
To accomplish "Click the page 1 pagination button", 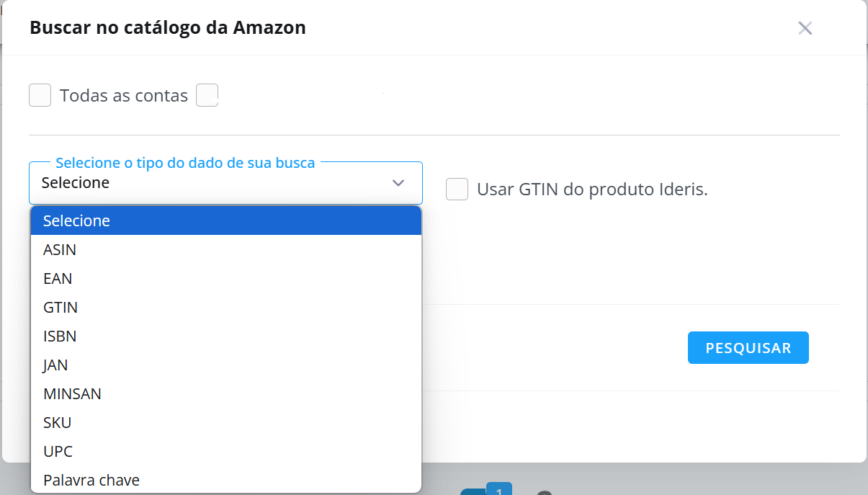I will click(498, 489).
